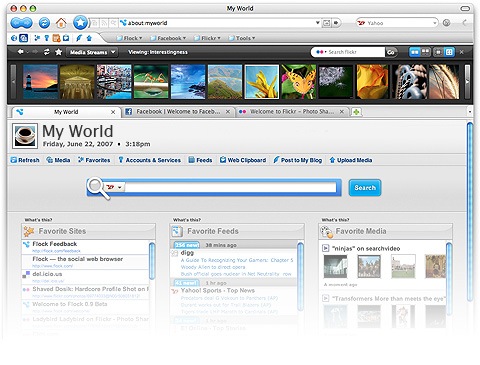Open the Flock Feedback favorite site link
This screenshot has width=480, height=365.
click(x=55, y=244)
